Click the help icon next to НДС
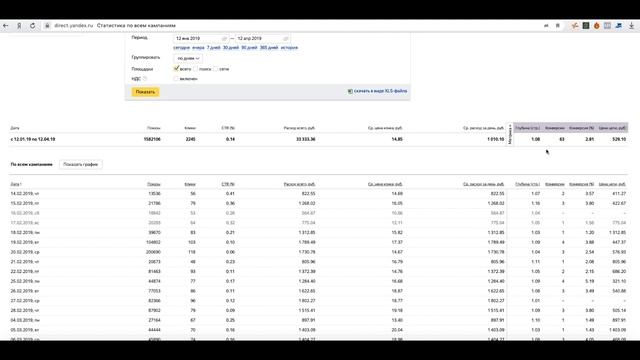This screenshot has width=640, height=360. 144,78
